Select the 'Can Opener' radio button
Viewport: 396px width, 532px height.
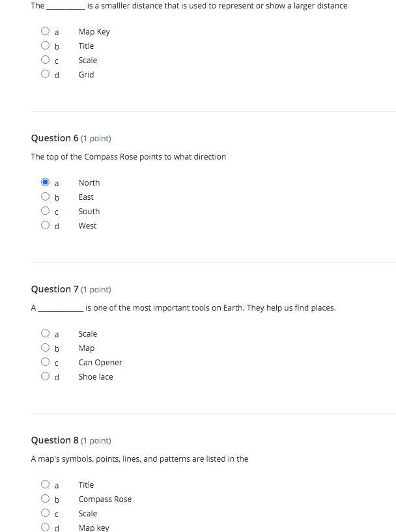click(x=46, y=362)
